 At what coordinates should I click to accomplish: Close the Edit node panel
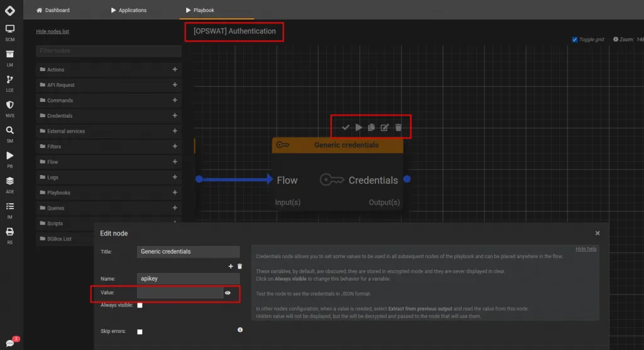597,233
